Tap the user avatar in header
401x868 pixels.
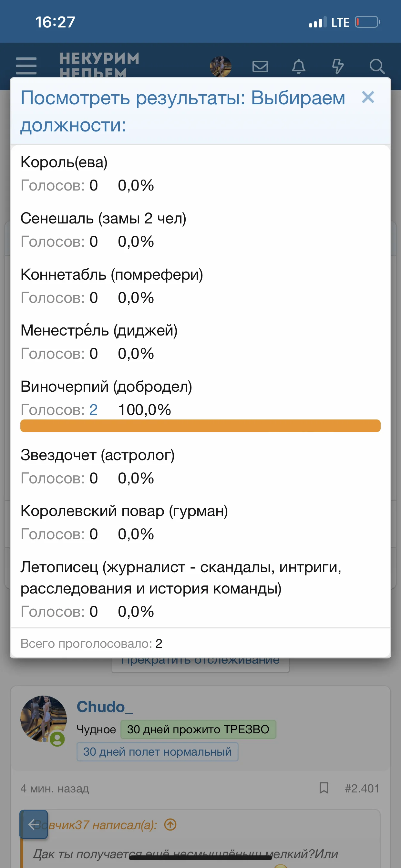tap(221, 66)
